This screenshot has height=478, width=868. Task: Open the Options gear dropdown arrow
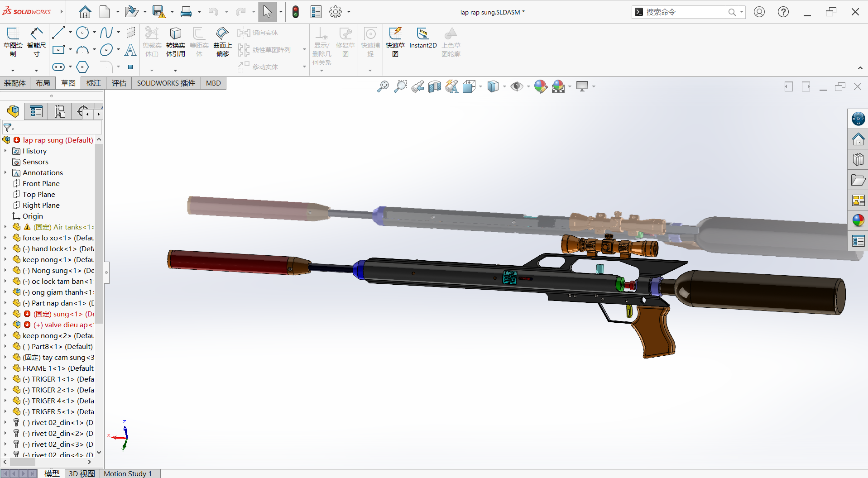(x=349, y=12)
